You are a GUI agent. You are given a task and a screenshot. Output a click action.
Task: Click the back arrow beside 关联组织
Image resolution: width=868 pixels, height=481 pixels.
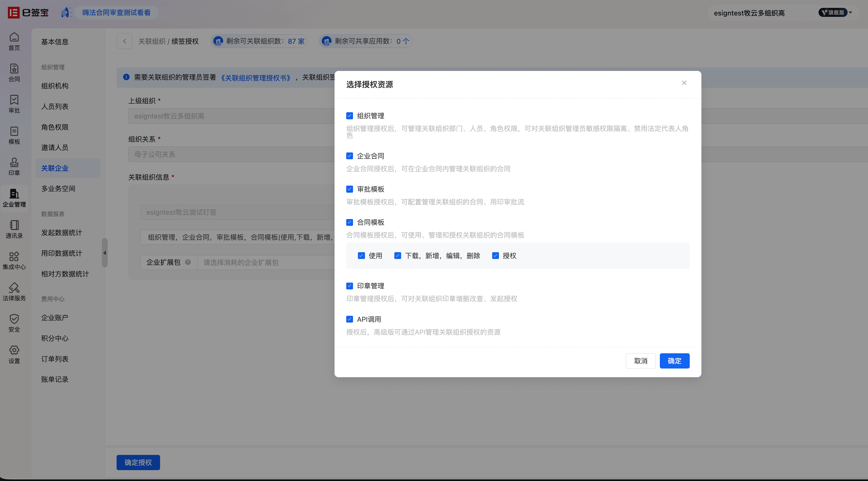pos(124,41)
